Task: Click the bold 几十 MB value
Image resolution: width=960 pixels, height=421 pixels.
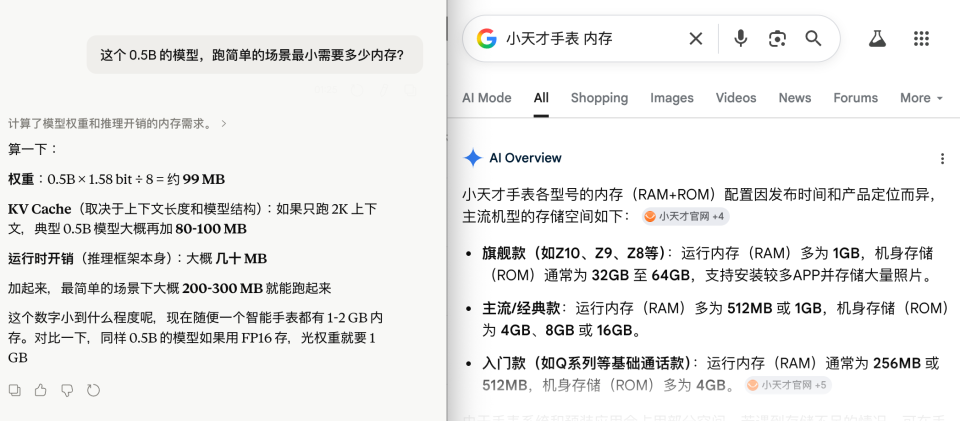Action: coord(241,259)
